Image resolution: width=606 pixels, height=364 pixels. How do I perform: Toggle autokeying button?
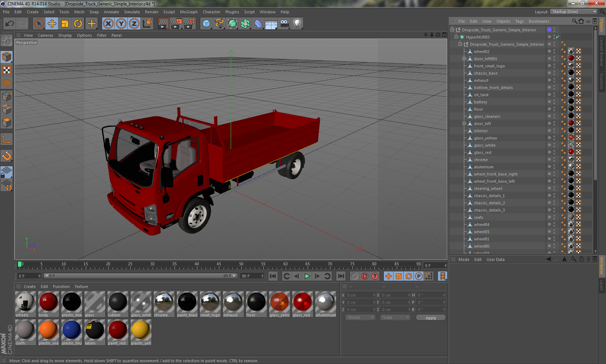tap(365, 276)
